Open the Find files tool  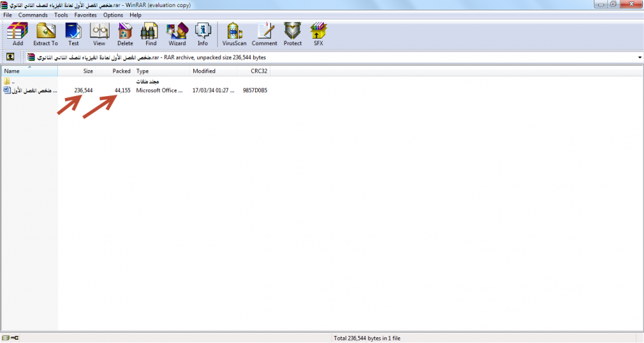151,34
